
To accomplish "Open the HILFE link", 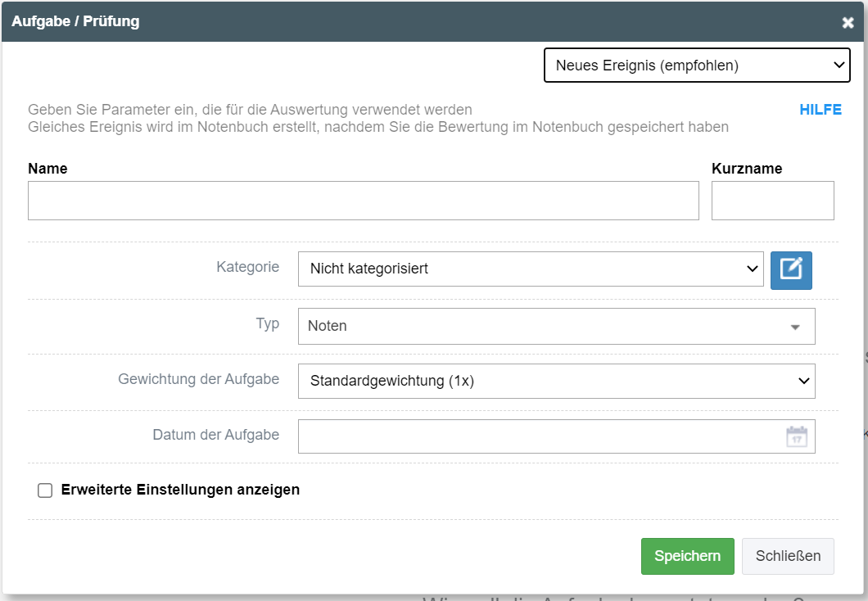I will point(820,109).
